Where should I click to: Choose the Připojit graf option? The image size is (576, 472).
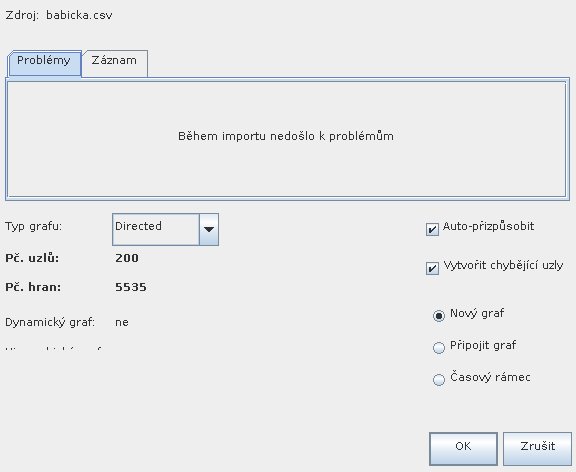(x=439, y=347)
